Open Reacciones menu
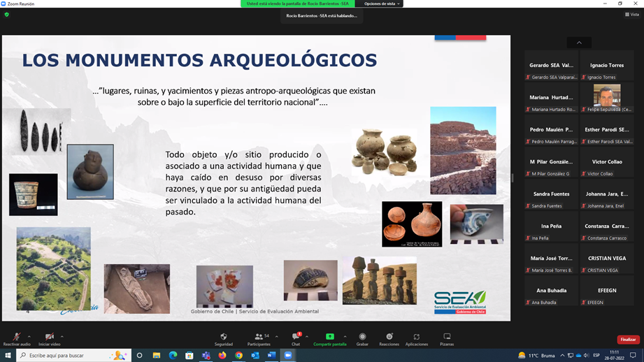 tap(389, 338)
